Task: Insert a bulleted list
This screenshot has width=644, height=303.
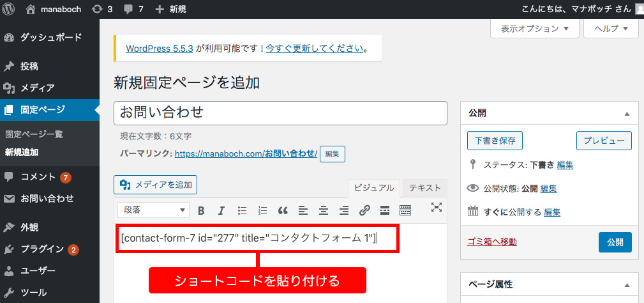Action: pyautogui.click(x=243, y=211)
